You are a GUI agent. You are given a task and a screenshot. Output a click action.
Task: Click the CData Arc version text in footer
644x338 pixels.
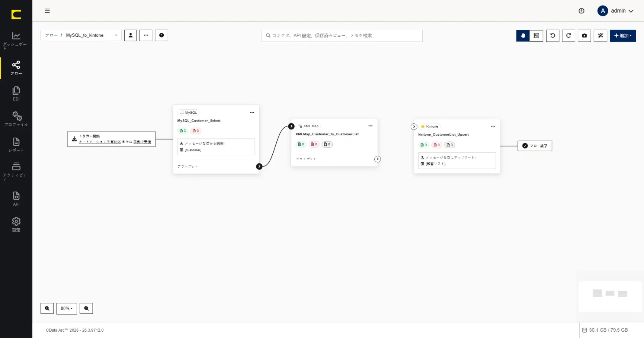point(75,330)
